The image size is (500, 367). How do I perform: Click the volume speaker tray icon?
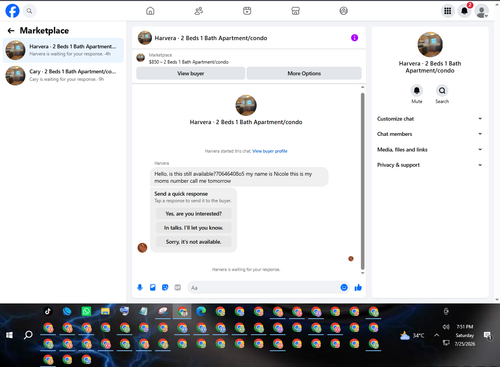[446, 327]
